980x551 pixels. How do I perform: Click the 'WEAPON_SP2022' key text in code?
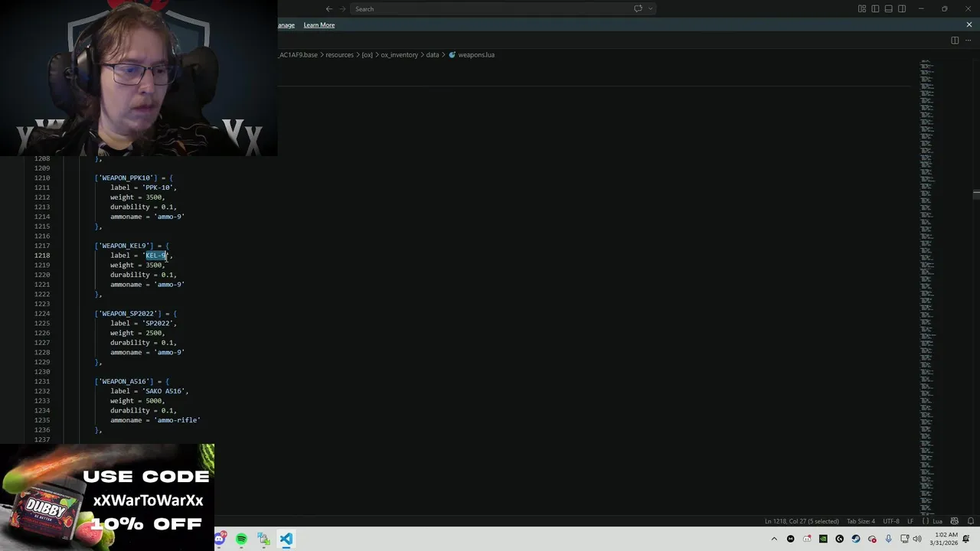click(128, 314)
